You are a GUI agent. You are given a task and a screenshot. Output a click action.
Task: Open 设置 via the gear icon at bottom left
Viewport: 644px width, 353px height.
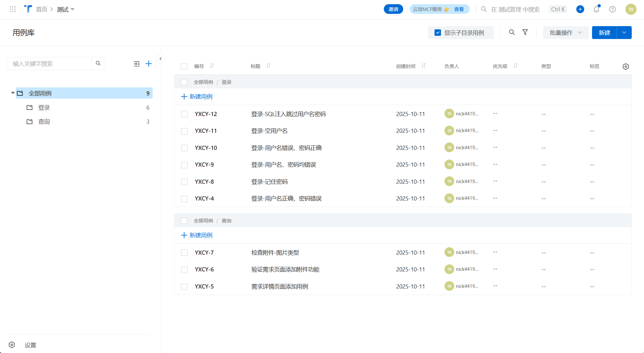coord(12,345)
